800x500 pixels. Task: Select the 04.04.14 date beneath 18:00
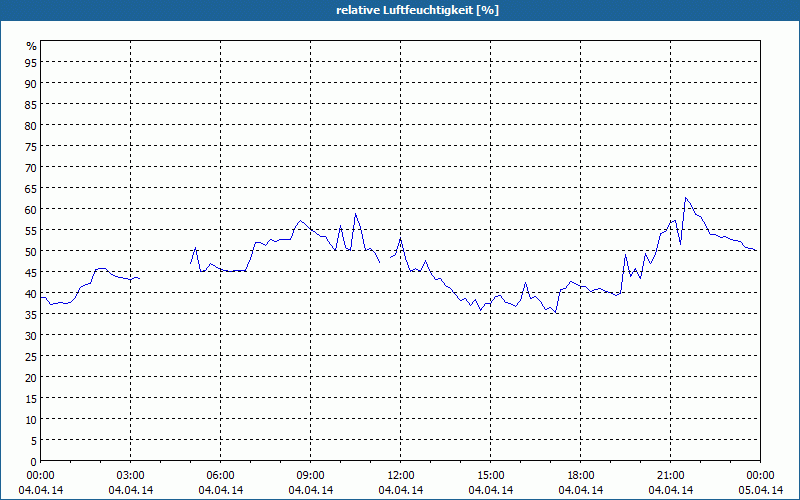coord(581,490)
